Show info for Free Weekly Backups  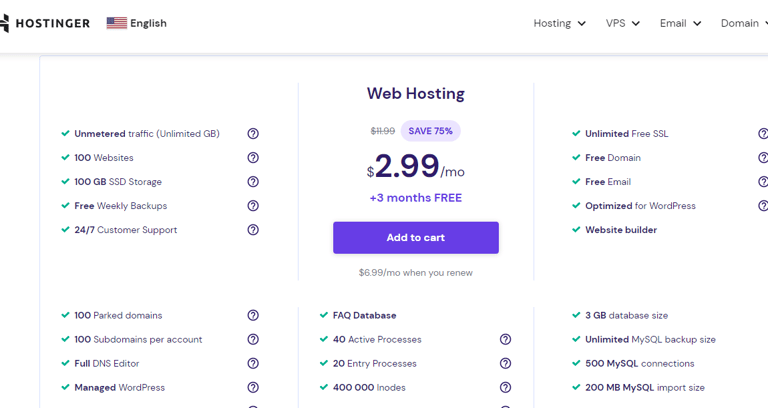point(253,206)
